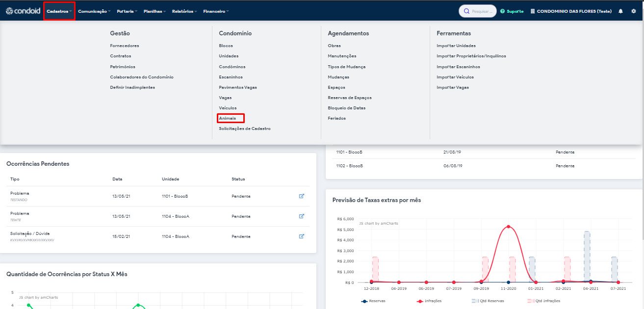Select Tipos de Mudança

pyautogui.click(x=346, y=67)
